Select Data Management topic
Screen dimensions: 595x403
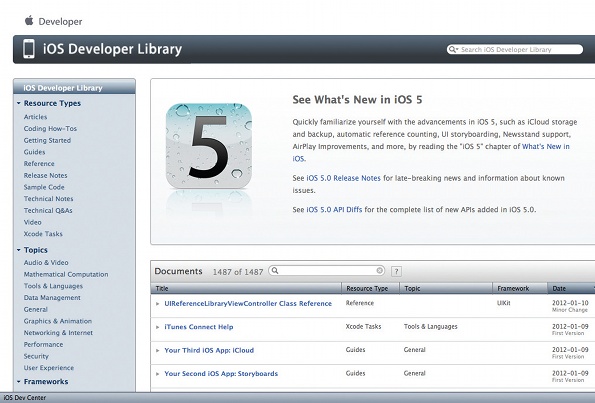pos(52,298)
